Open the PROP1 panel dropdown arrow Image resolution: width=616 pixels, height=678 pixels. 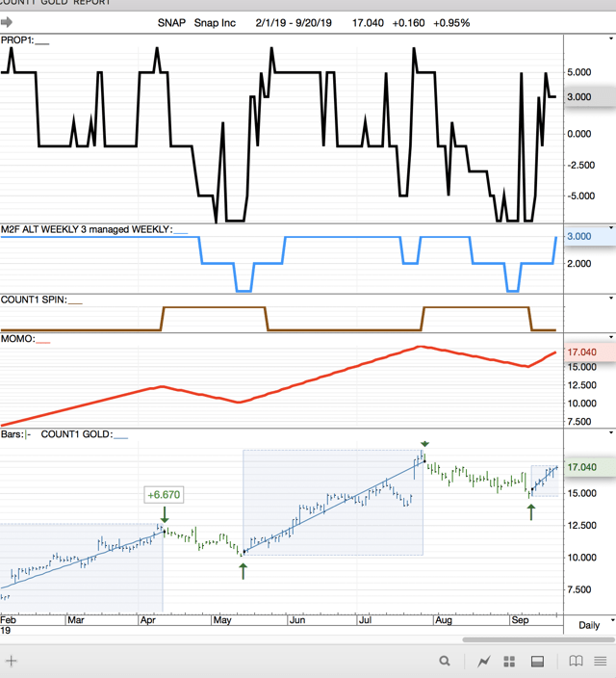(x=611, y=39)
